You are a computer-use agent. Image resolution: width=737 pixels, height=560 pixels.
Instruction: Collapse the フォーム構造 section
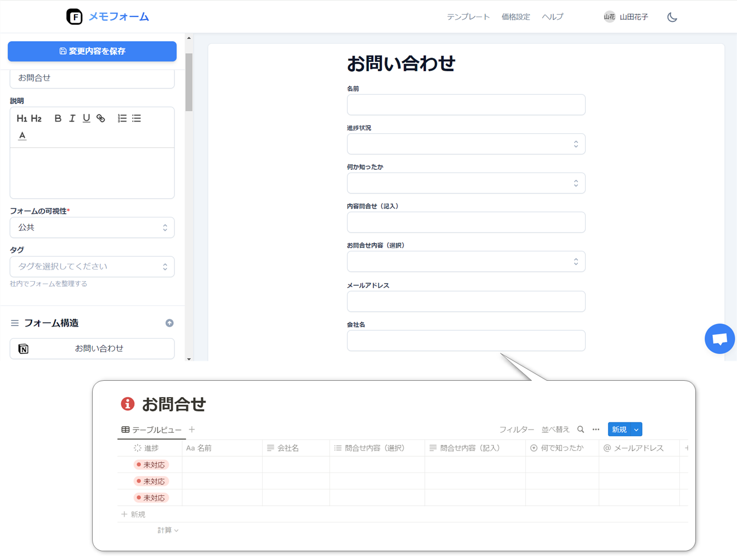click(x=169, y=323)
